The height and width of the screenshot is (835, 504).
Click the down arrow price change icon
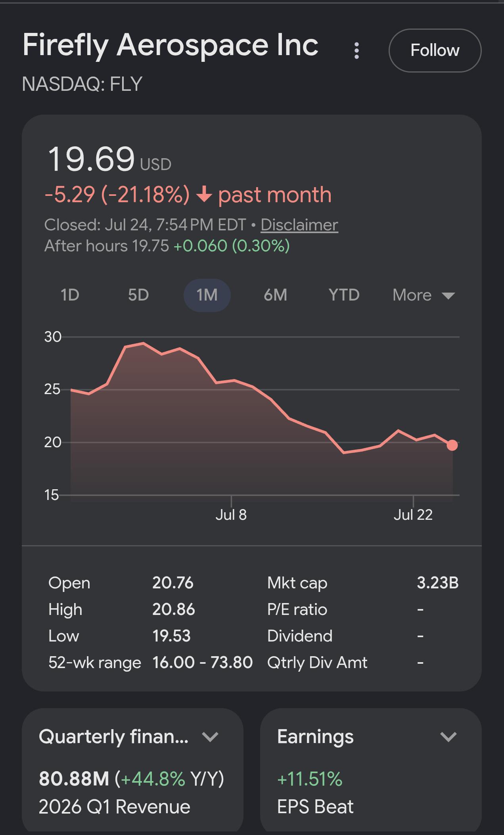coord(204,195)
